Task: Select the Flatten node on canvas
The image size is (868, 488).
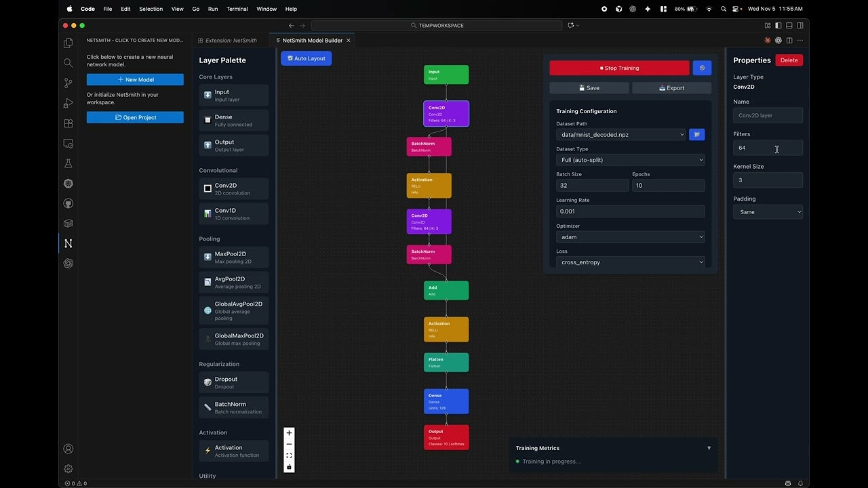Action: click(446, 362)
